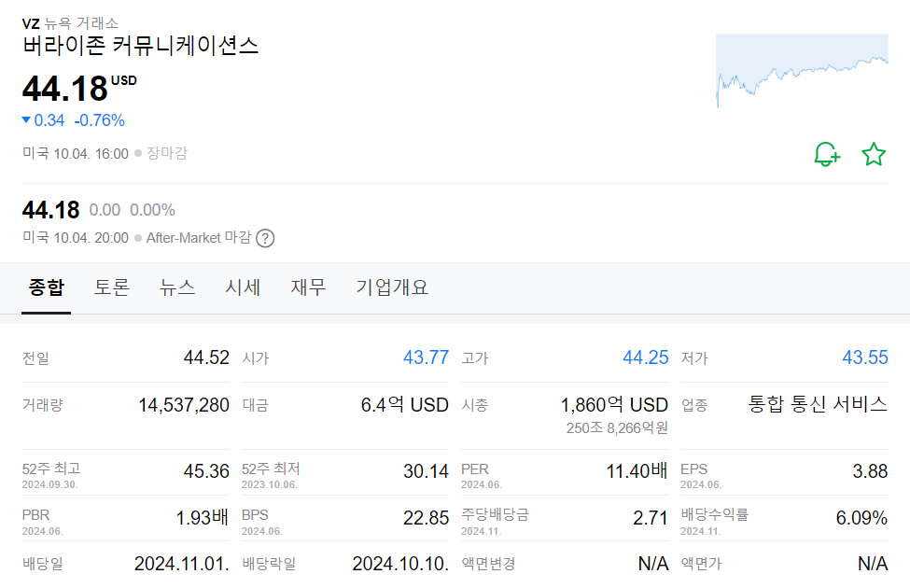Click the 배당락일 date 2024.10.10.
The image size is (910, 588).
pyautogui.click(x=400, y=564)
